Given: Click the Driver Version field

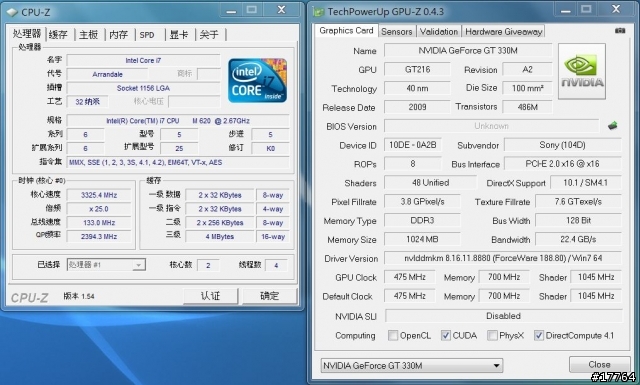Looking at the screenshot, I should tap(503, 258).
